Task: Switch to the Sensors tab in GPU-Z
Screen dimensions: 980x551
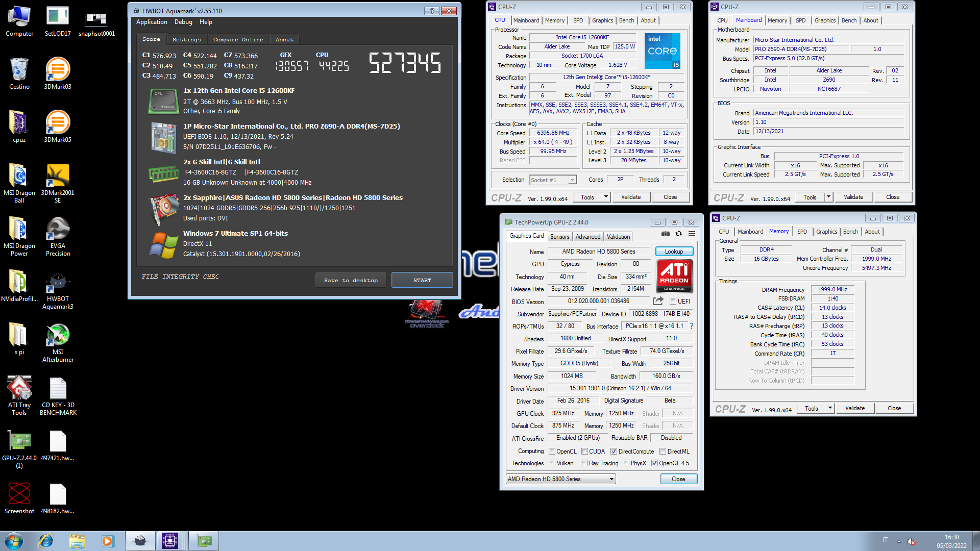Action: [559, 237]
